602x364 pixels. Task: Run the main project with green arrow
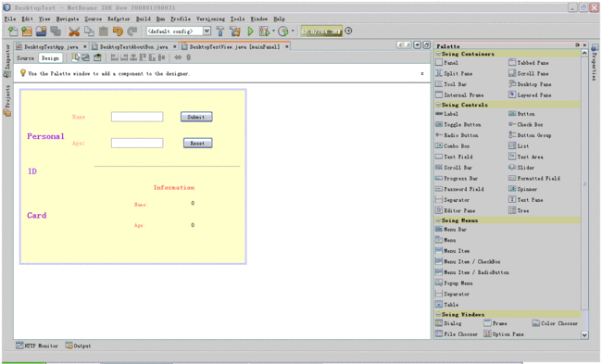[x=250, y=31]
